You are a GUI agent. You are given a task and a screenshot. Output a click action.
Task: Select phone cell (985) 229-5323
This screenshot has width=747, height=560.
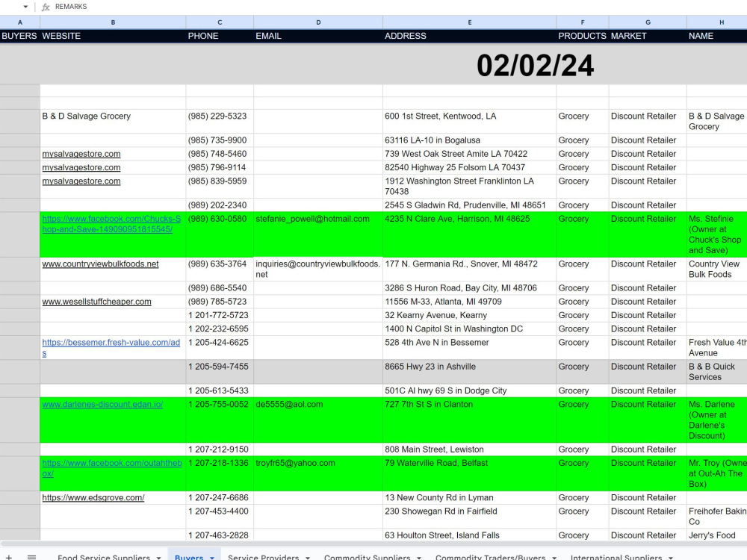pos(220,122)
